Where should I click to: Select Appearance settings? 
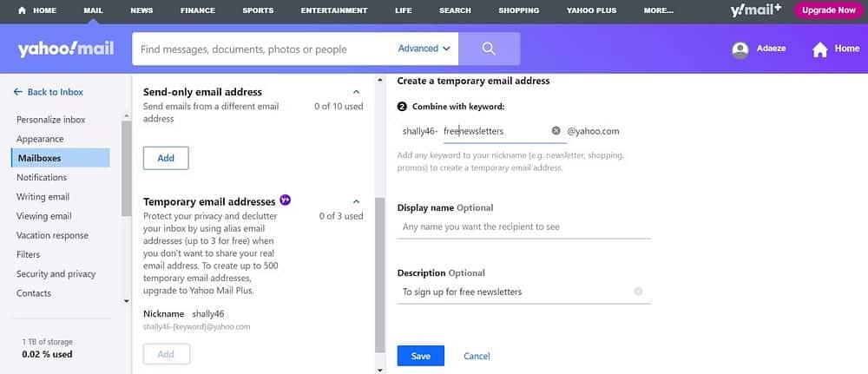[x=40, y=139]
